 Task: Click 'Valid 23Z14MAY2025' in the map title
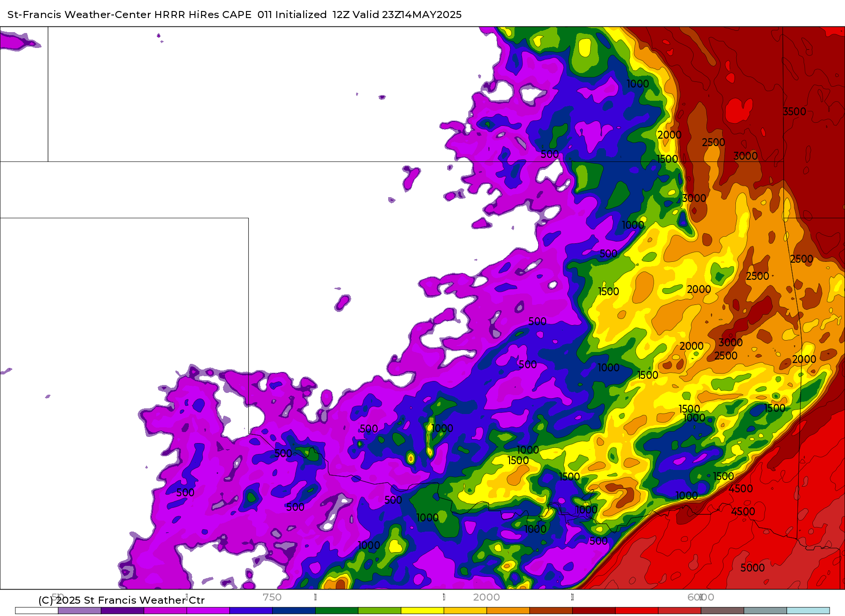(407, 15)
